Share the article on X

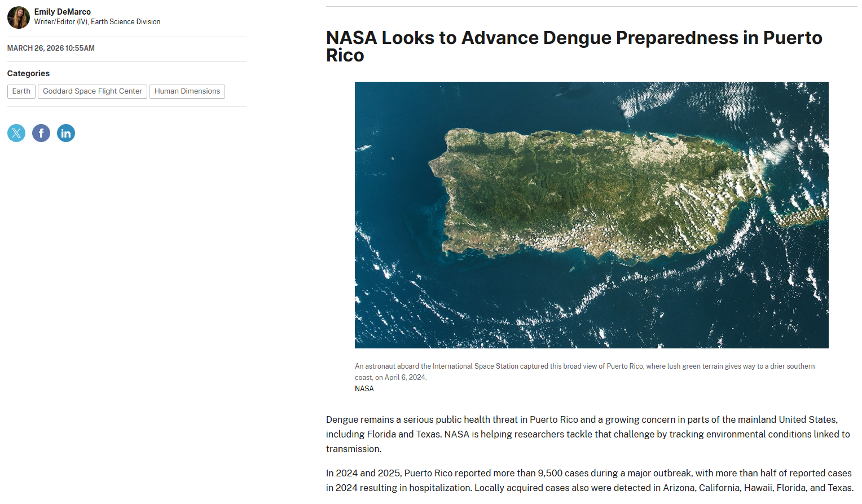click(16, 133)
